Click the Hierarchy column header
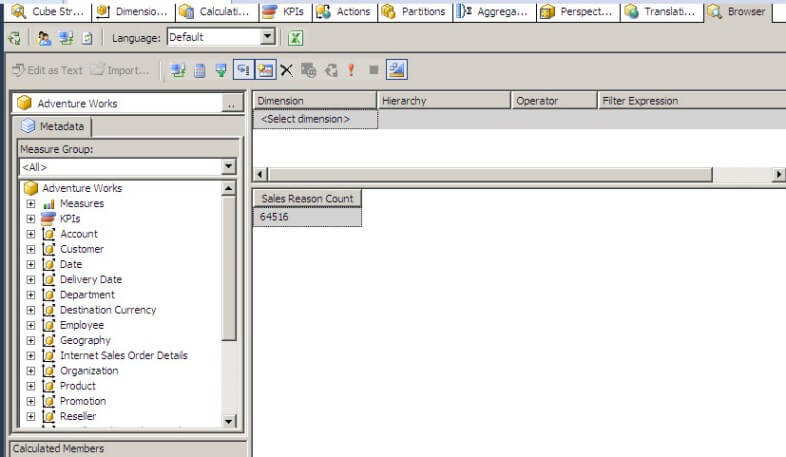This screenshot has width=786, height=457. (x=444, y=101)
